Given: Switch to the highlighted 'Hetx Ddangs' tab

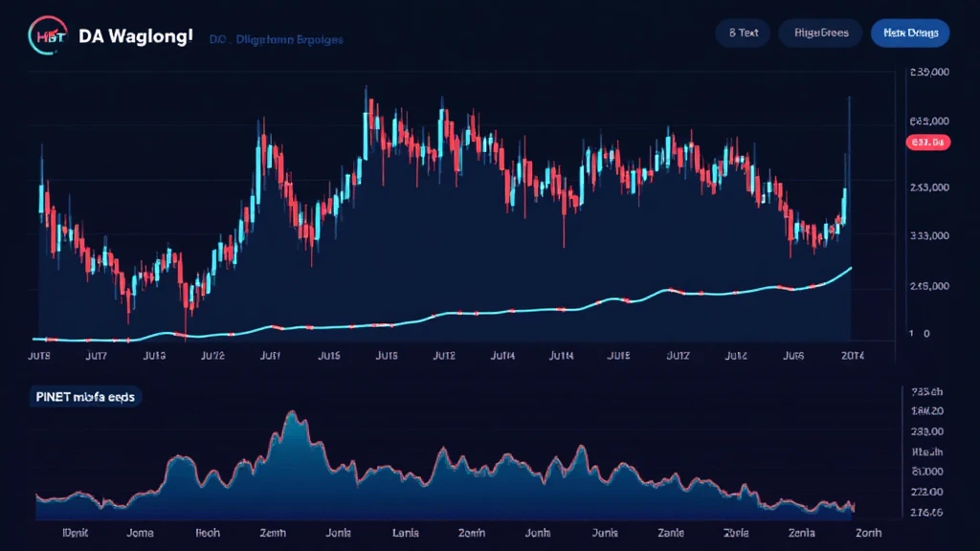Looking at the screenshot, I should tap(910, 33).
